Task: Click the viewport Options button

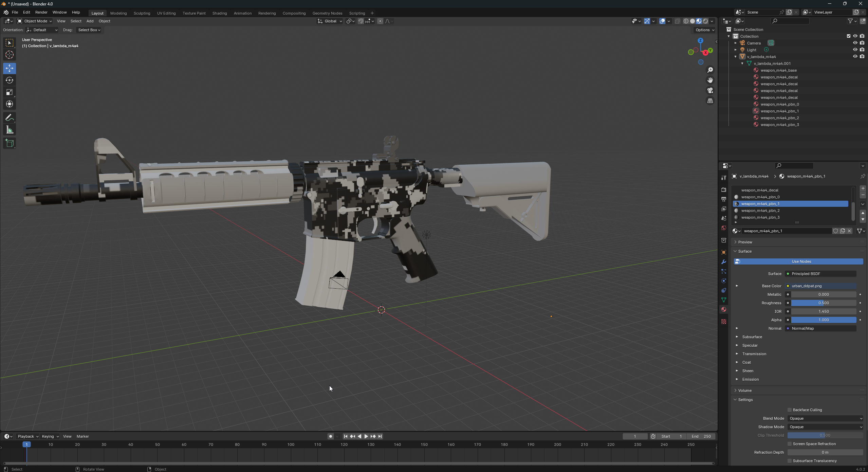Action: [x=704, y=30]
